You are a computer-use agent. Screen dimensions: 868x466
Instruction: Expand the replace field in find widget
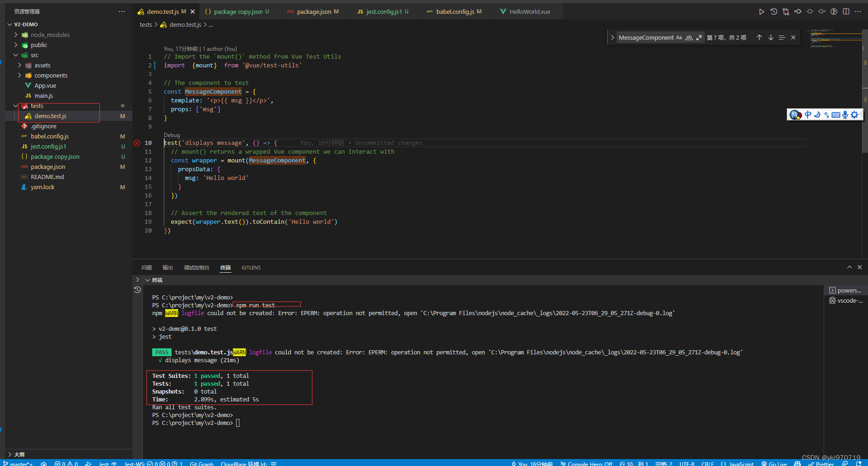(x=612, y=37)
